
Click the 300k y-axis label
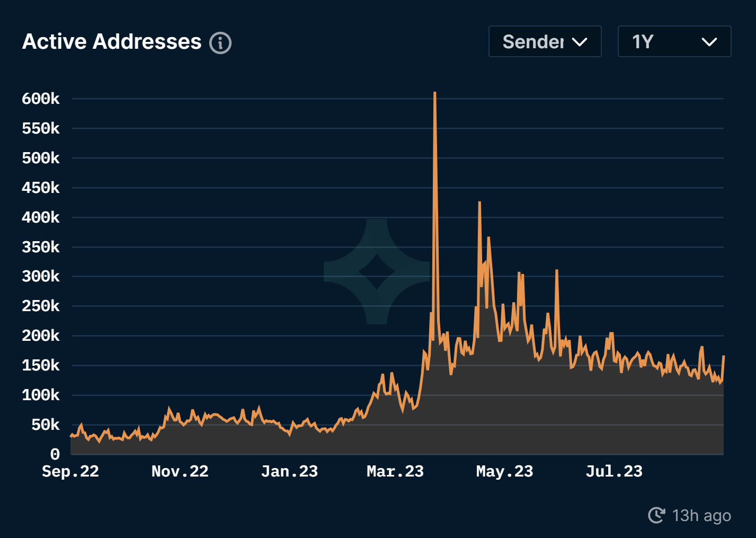pos(41,276)
